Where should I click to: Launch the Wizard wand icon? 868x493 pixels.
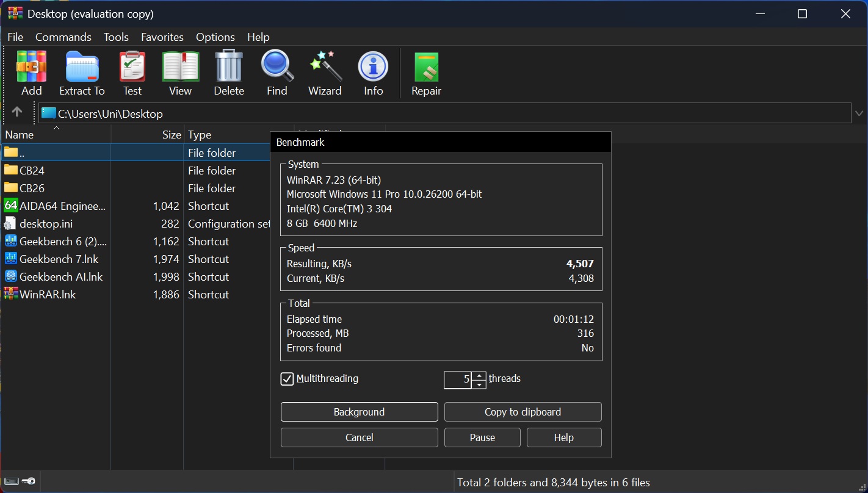[325, 67]
